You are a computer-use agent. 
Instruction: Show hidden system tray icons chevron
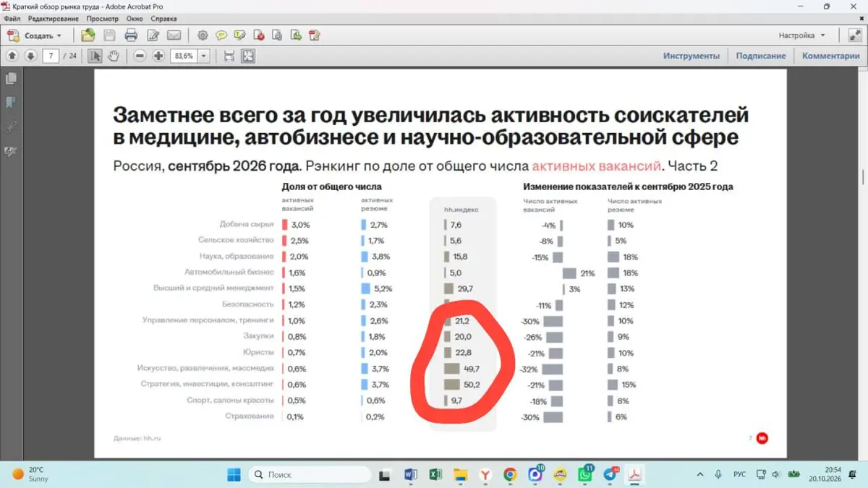pyautogui.click(x=699, y=474)
